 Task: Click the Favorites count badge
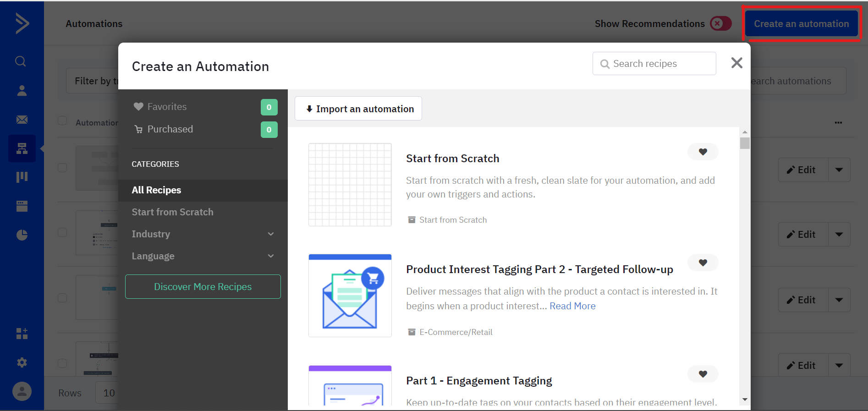point(269,107)
